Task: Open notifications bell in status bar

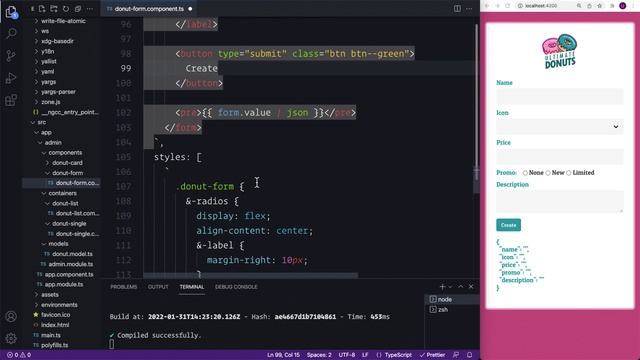Action: tap(469, 355)
